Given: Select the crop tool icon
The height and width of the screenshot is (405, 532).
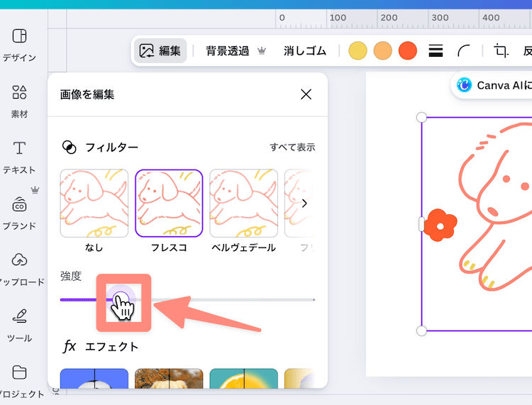Looking at the screenshot, I should pos(501,51).
